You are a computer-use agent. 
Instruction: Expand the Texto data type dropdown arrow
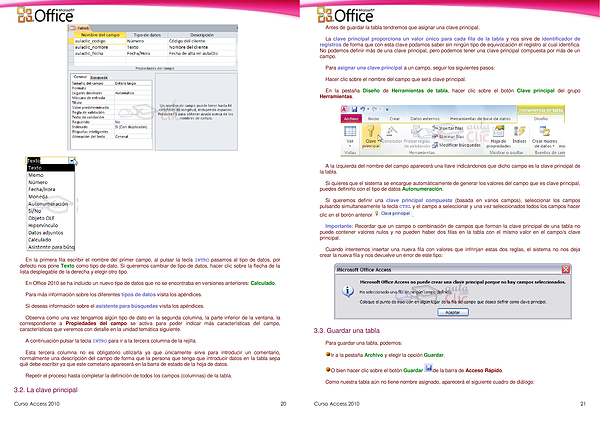pos(72,161)
